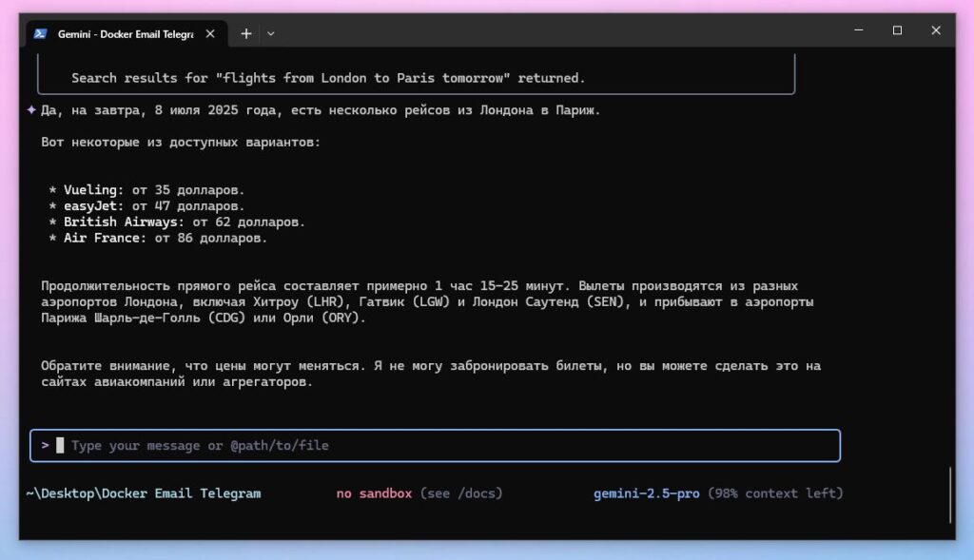The width and height of the screenshot is (974, 560).
Task: Click the "no sandbox" status indicator
Action: click(374, 493)
